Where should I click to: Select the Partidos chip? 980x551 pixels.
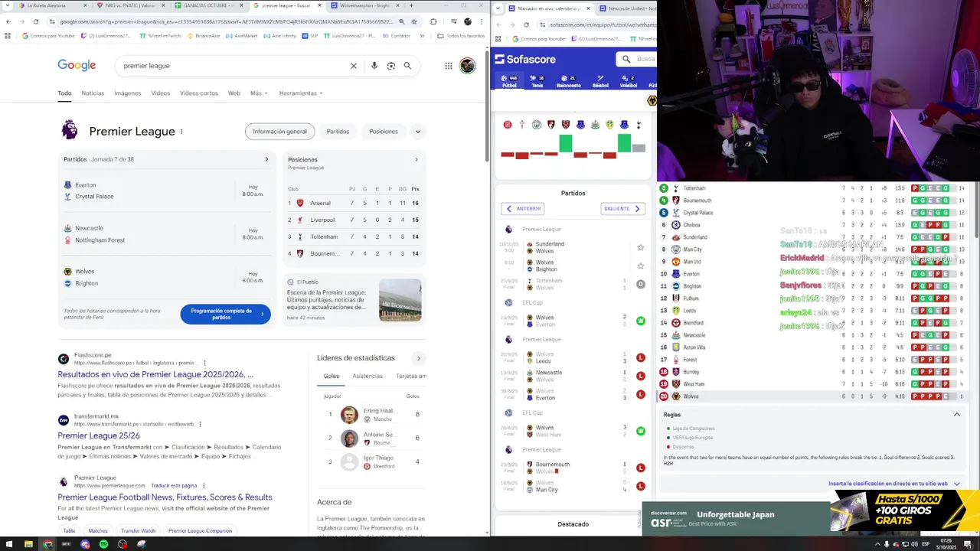(x=338, y=132)
